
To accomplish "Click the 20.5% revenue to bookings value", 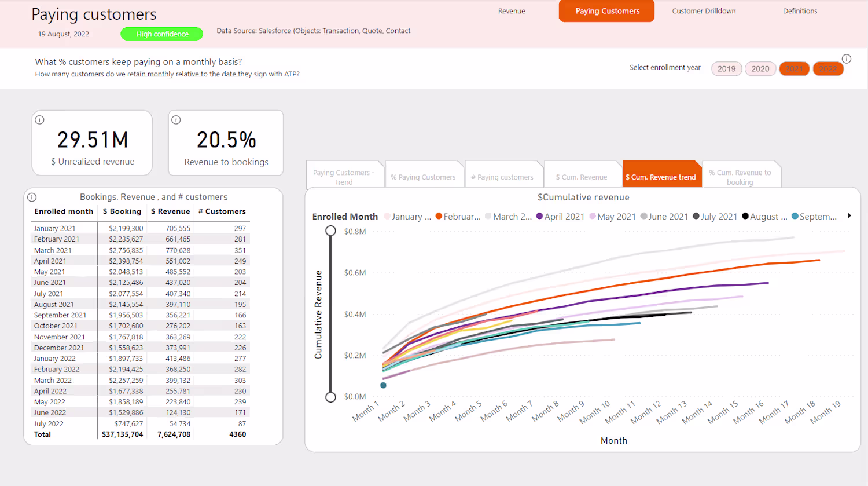I will 226,140.
